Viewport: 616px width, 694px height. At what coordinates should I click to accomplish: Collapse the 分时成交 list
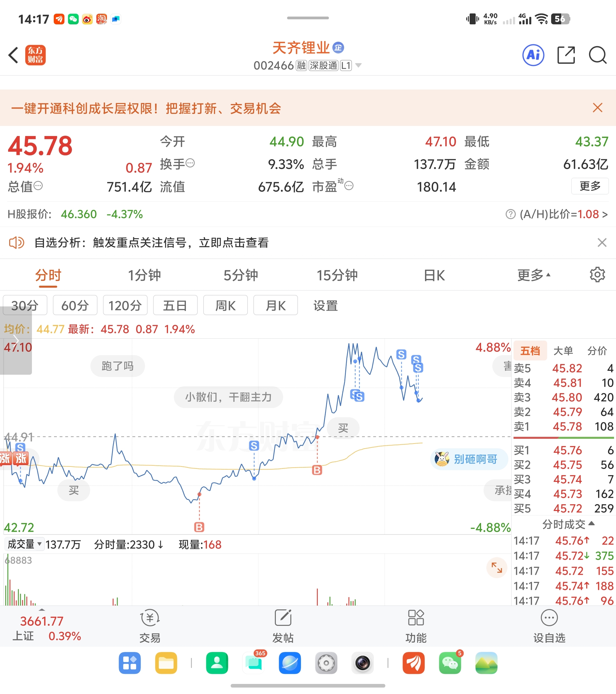(568, 524)
